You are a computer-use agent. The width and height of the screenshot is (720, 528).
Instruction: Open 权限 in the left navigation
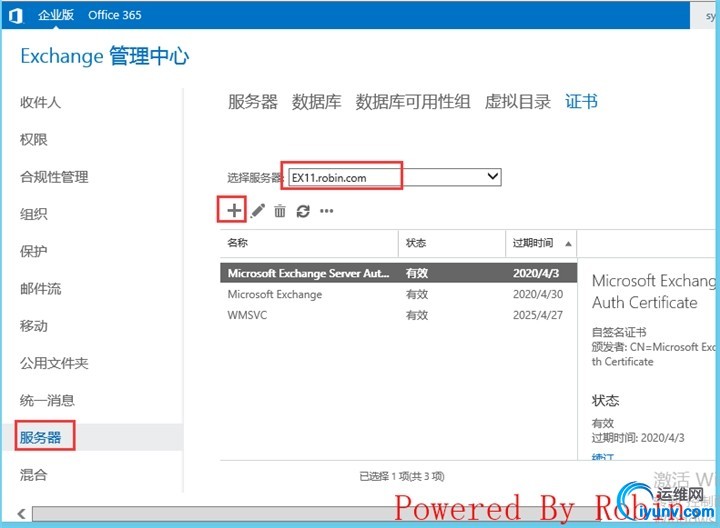34,139
